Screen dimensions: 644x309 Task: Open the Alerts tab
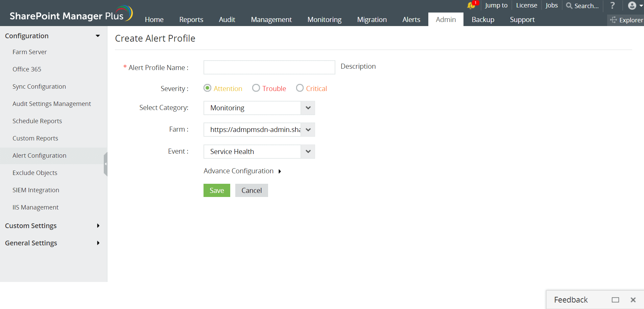pyautogui.click(x=411, y=20)
